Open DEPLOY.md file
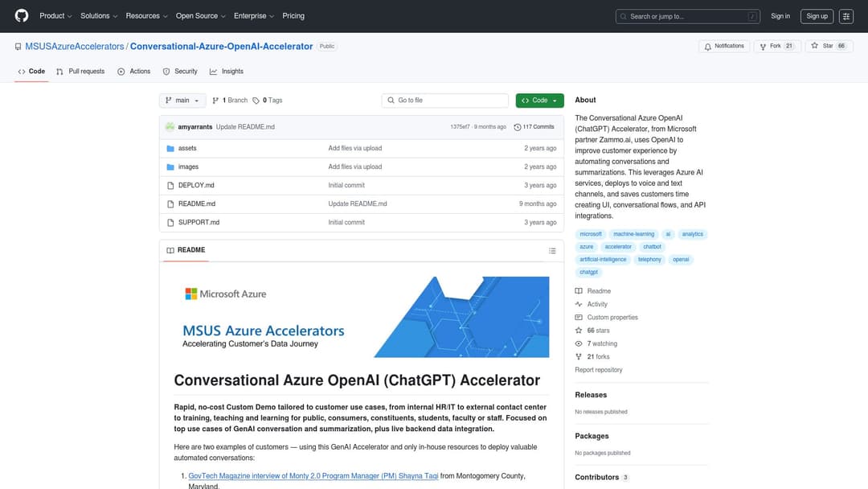The width and height of the screenshot is (868, 489). click(x=196, y=186)
